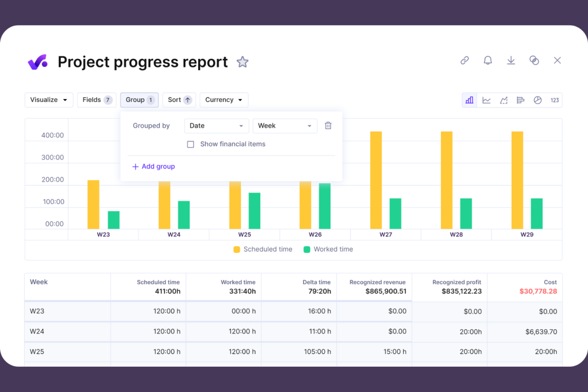
Task: Open the Visualize dropdown
Action: click(49, 100)
